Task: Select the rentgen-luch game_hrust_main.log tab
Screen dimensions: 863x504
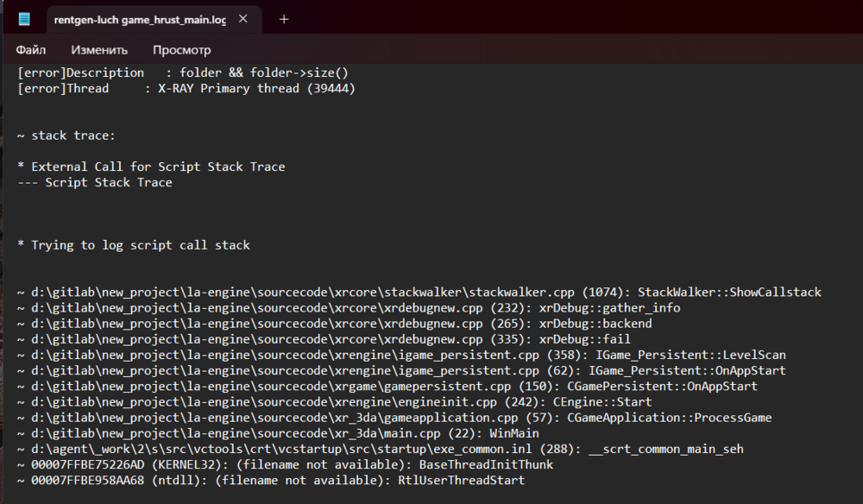Action: tap(139, 19)
